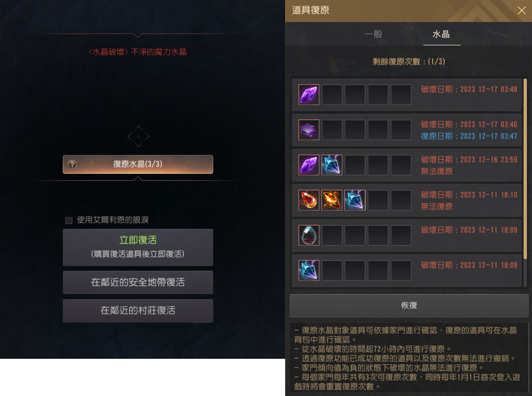This screenshot has height=396, width=532.
Task: Click the 恢復 restore button
Action: coord(409,305)
